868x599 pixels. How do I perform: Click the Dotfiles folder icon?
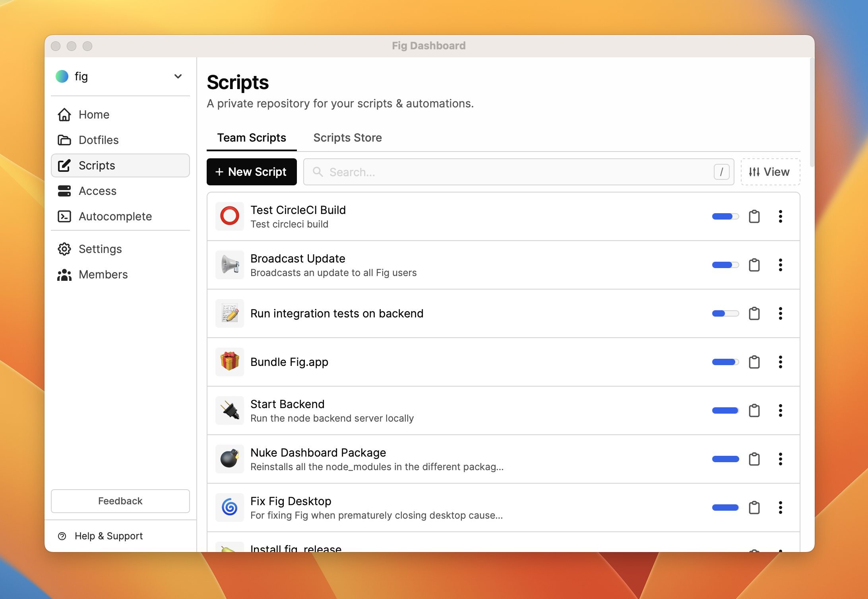click(x=64, y=140)
